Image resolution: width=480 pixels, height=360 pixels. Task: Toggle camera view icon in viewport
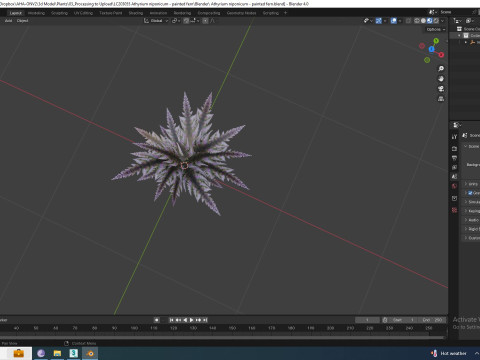[x=441, y=89]
